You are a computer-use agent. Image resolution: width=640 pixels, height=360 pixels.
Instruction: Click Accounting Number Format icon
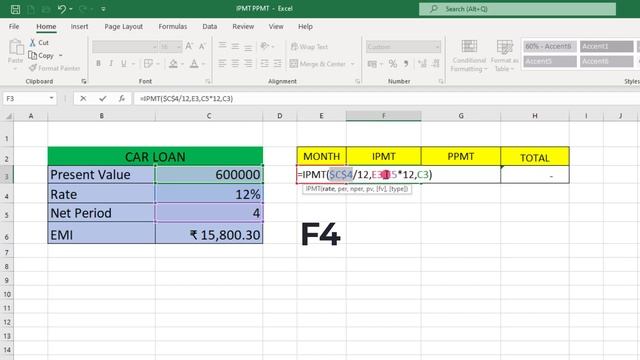(372, 64)
